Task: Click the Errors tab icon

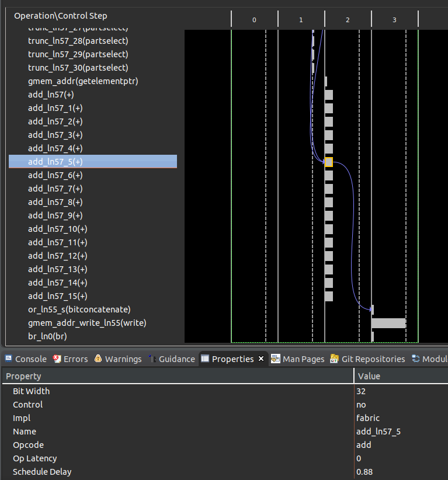Action: [x=57, y=359]
